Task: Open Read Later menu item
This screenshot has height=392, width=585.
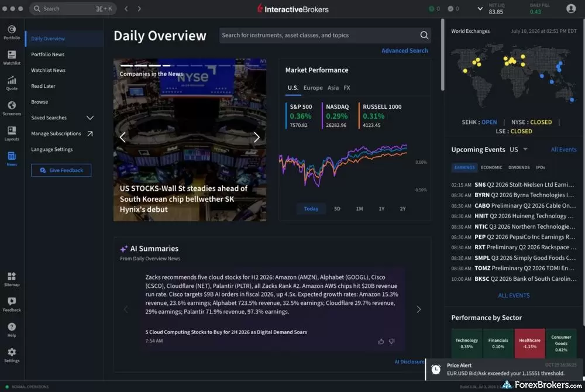Action: tap(43, 86)
